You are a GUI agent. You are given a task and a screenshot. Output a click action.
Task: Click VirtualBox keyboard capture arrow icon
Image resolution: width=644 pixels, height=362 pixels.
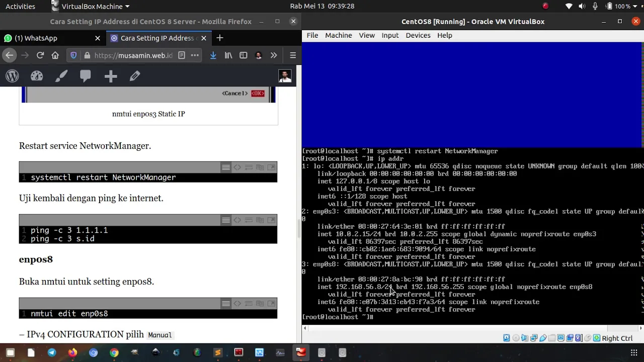(x=597, y=338)
